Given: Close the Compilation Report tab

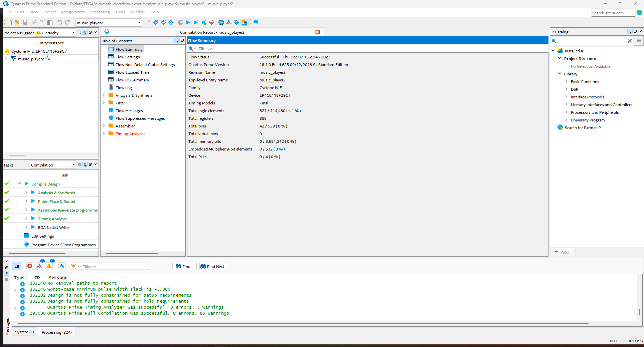Looking at the screenshot, I should 317,32.
